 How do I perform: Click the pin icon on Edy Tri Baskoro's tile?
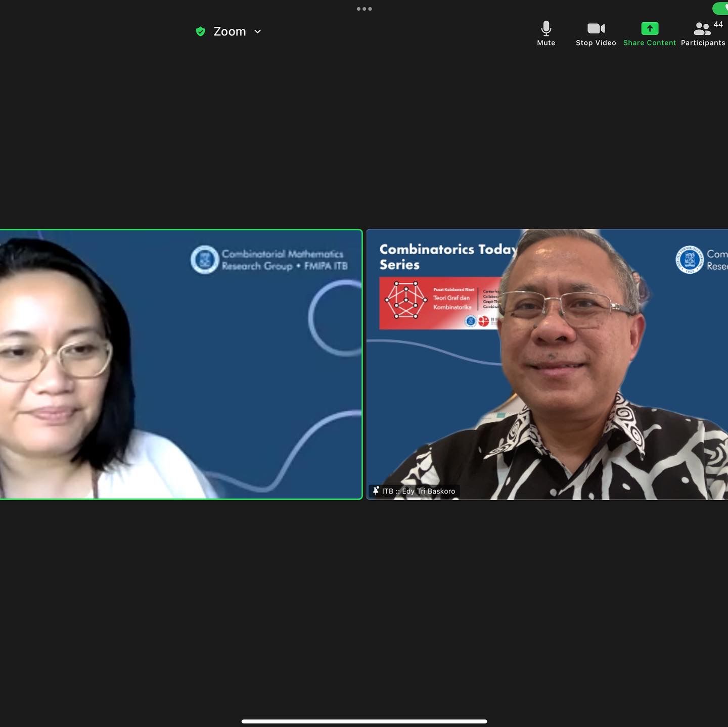click(x=376, y=491)
